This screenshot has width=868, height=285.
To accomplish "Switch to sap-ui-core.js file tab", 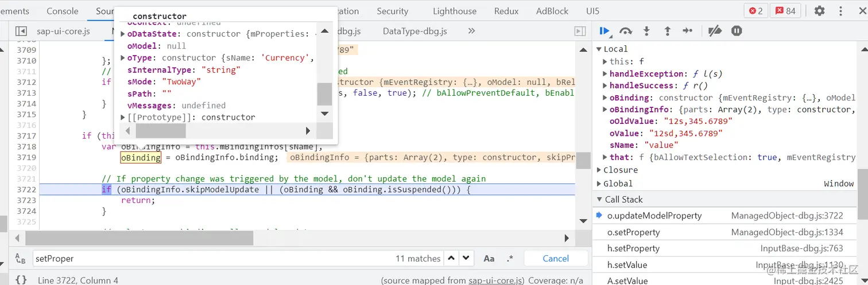I will (63, 31).
